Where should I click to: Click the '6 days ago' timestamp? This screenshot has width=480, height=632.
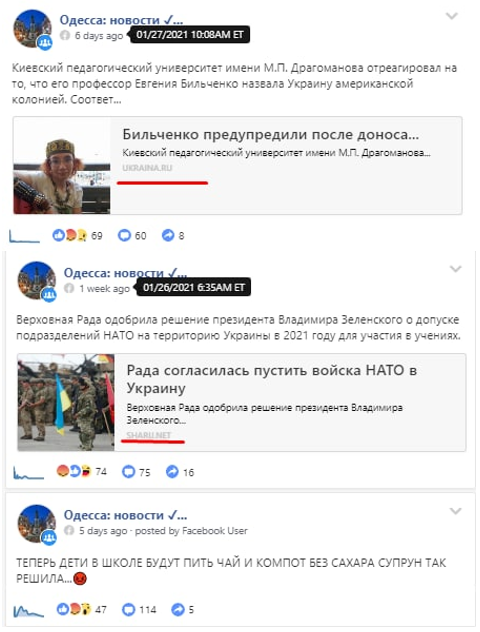click(x=99, y=36)
